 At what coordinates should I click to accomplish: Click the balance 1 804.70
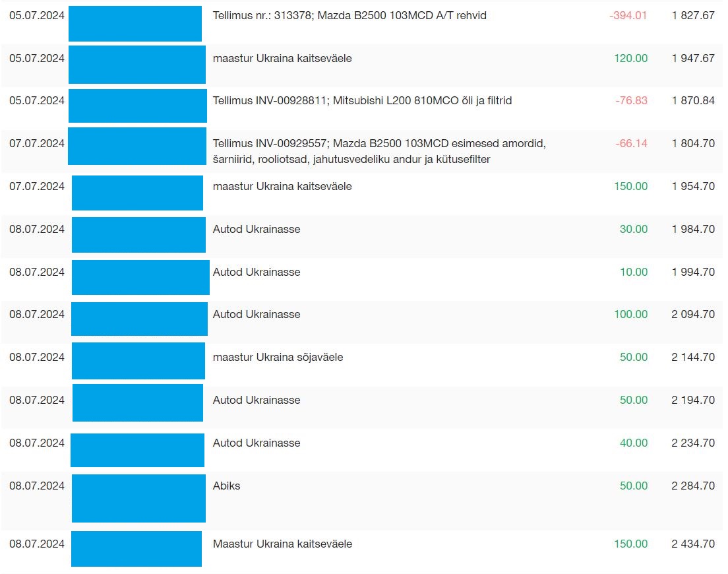(x=693, y=144)
